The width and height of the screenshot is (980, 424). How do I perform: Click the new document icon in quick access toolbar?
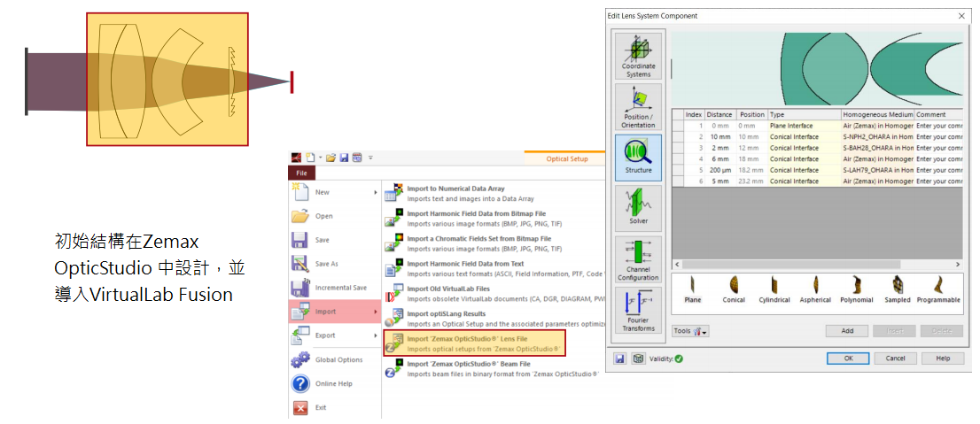point(310,158)
